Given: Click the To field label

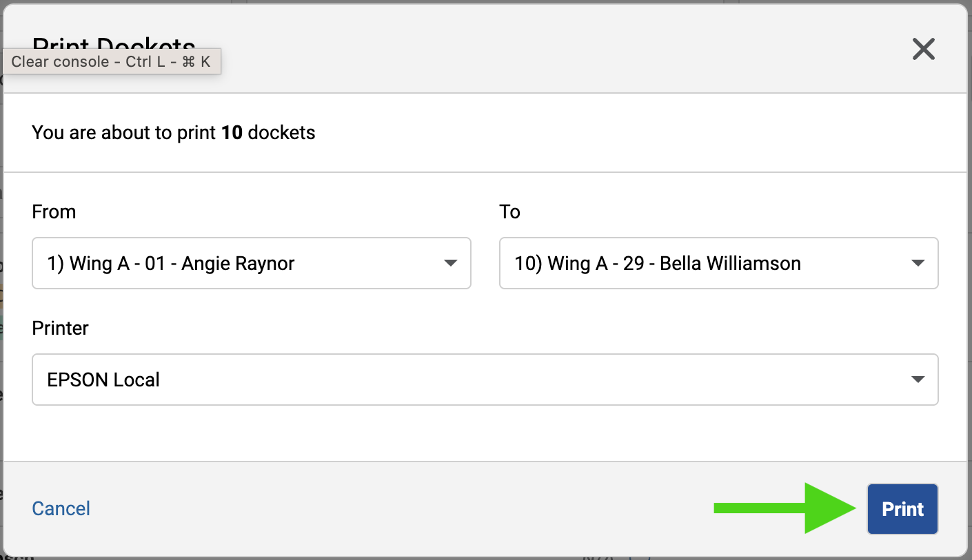Looking at the screenshot, I should 509,211.
